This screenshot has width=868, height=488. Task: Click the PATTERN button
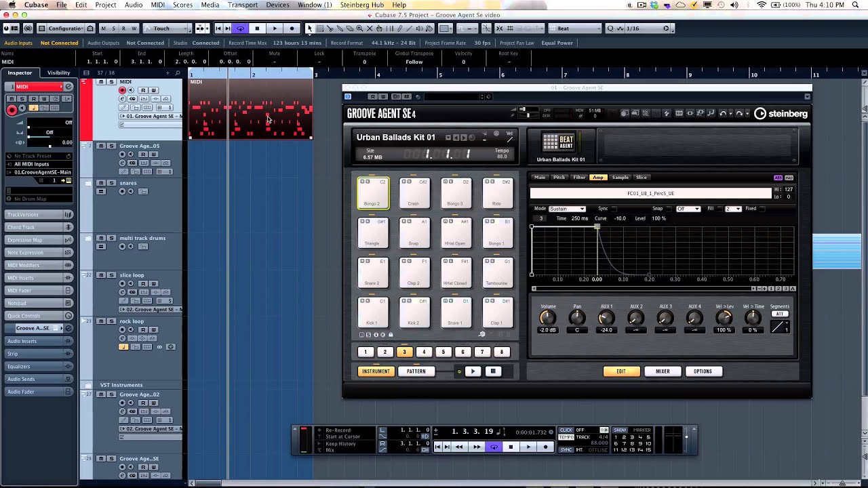(x=416, y=371)
